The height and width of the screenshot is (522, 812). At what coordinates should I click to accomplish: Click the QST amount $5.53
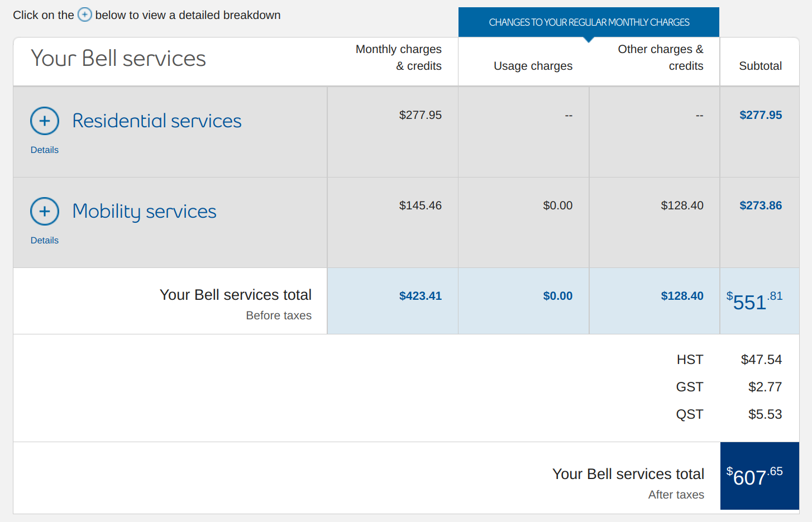pos(765,414)
